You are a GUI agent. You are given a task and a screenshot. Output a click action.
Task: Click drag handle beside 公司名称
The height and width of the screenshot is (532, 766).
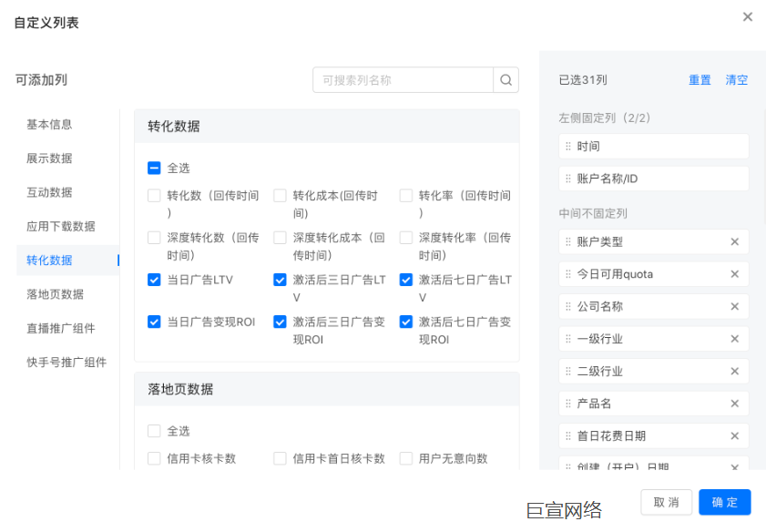click(x=568, y=306)
